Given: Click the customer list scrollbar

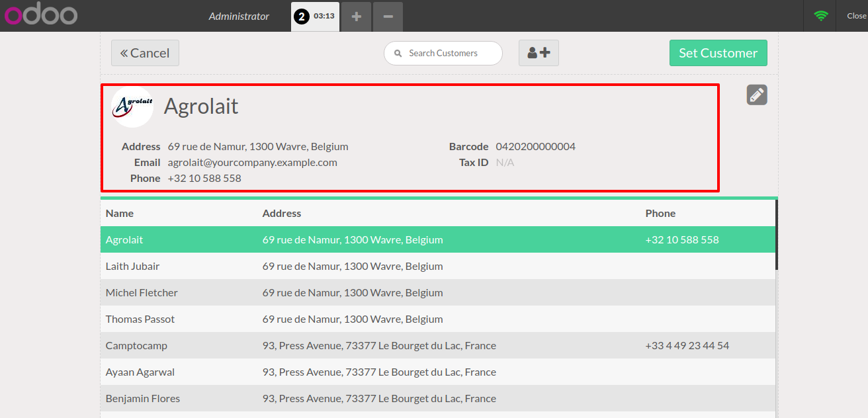Looking at the screenshot, I should point(777,235).
